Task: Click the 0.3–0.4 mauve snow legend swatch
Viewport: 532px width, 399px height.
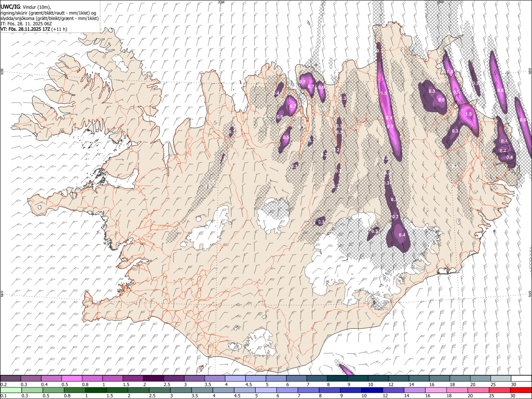Action: [x=31, y=378]
